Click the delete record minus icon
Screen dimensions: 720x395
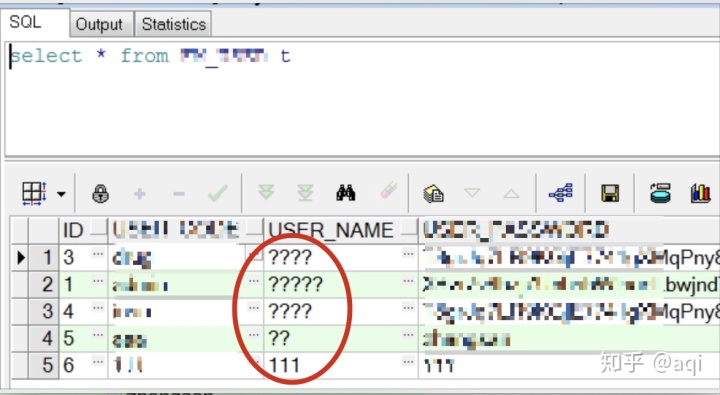pyautogui.click(x=179, y=194)
